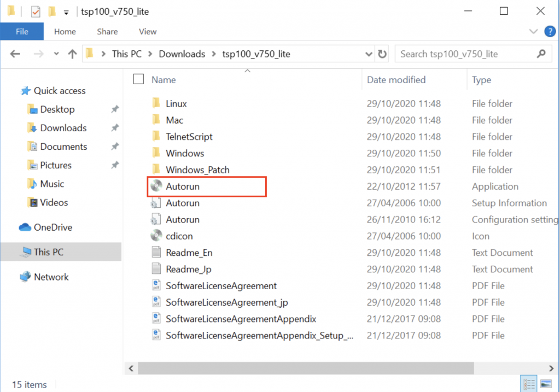Click the search magnifier icon
The image size is (560, 392).
541,54
